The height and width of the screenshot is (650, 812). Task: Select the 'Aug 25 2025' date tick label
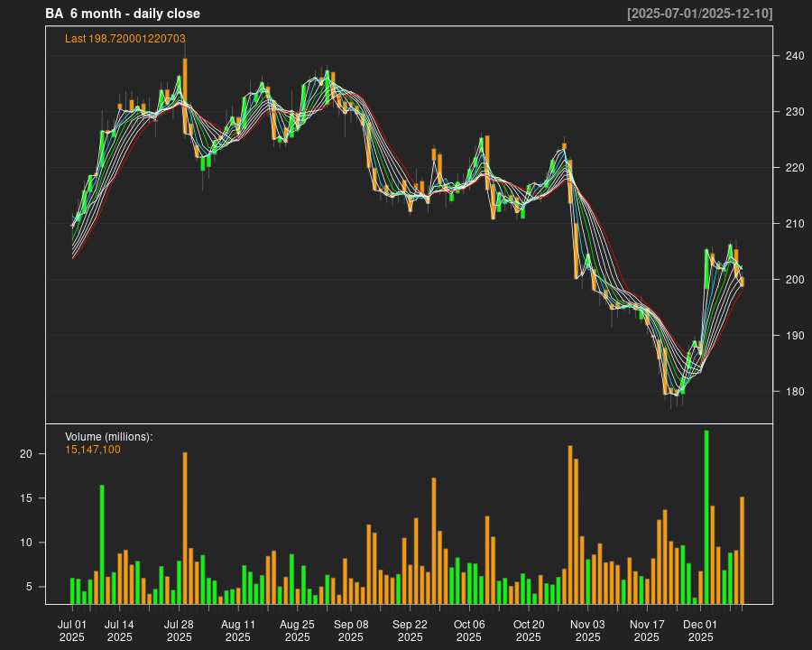coord(297,630)
